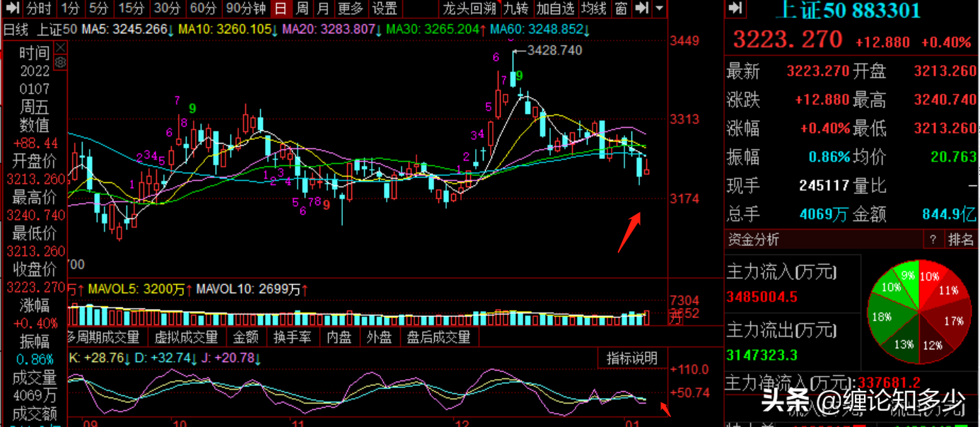Switch to the 多周期成交量 tab

106,337
